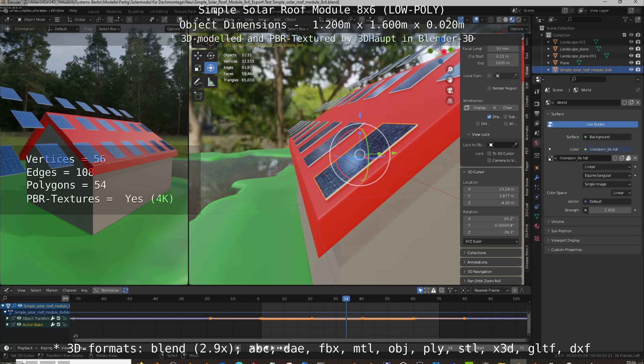Open the Key menu in graph editor
The image size is (644, 364).
pyautogui.click(x=84, y=290)
